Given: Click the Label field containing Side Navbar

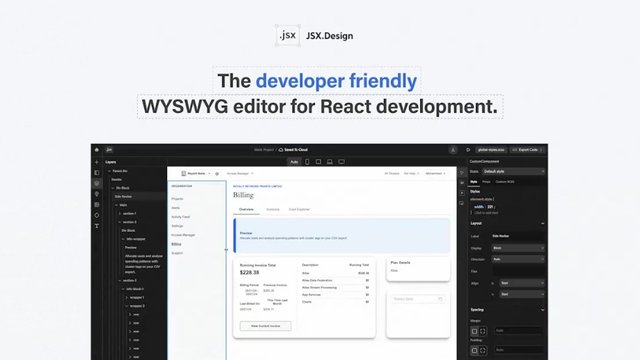Looking at the screenshot, I should point(518,236).
